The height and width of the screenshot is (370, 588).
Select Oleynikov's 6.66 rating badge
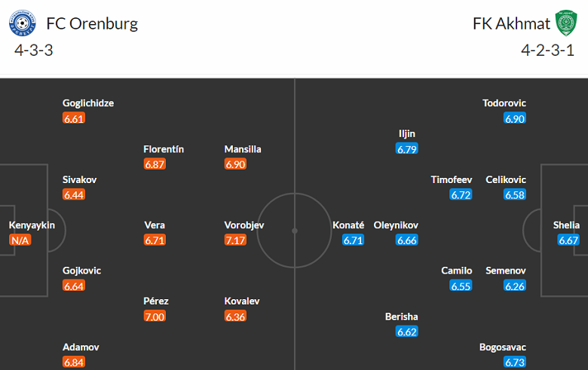click(407, 240)
